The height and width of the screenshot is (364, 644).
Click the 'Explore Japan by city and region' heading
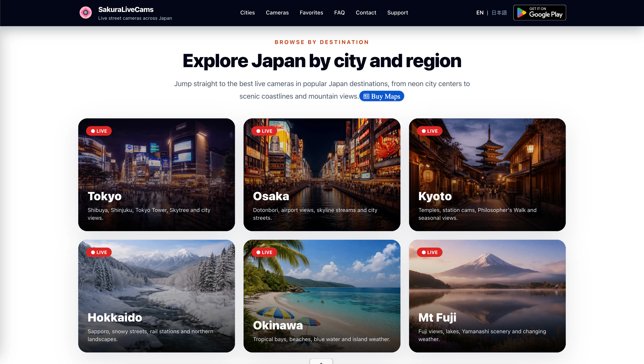tap(322, 61)
